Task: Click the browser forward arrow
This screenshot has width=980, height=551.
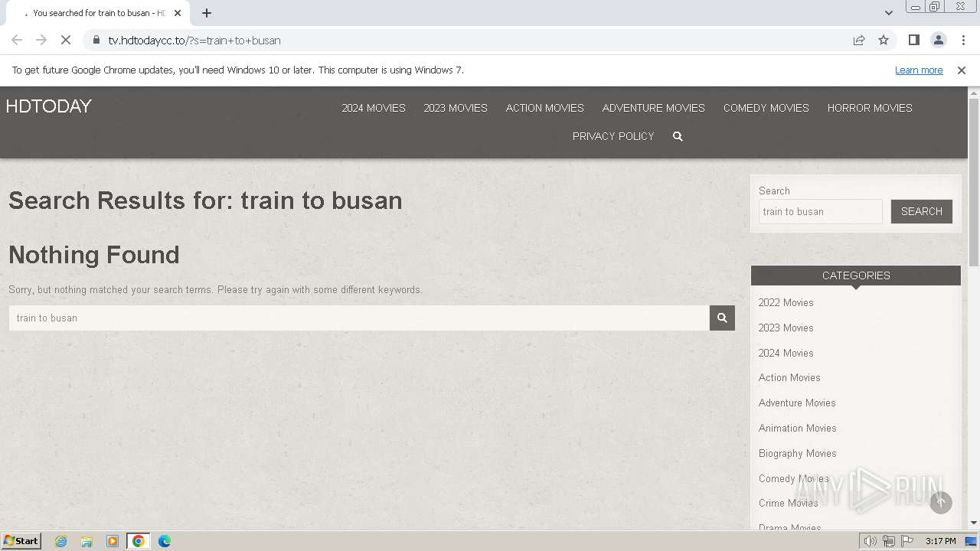Action: tap(41, 40)
